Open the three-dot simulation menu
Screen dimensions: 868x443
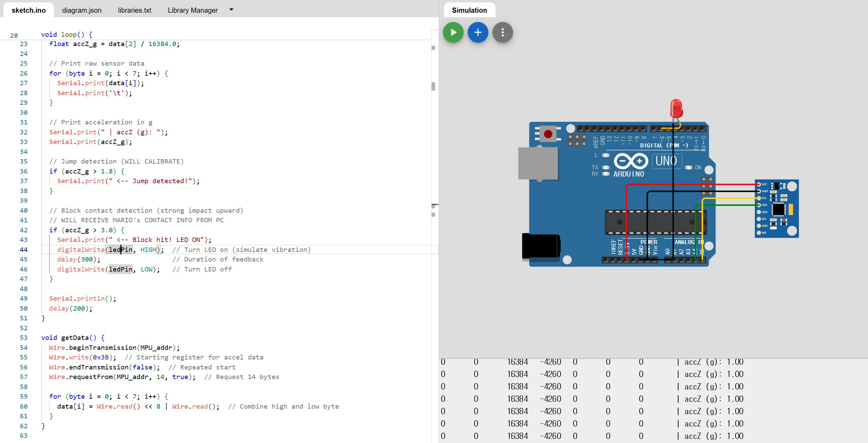[502, 32]
